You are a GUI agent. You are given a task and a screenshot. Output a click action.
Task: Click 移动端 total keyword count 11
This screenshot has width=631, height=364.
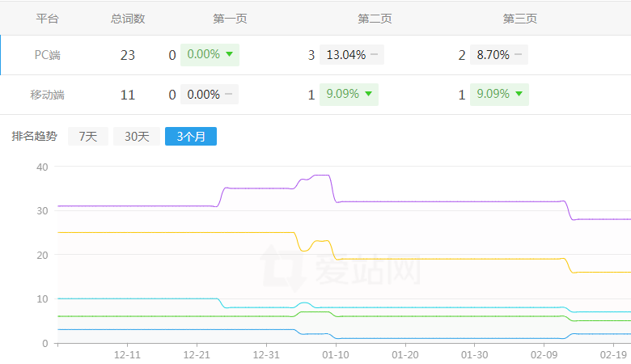[128, 95]
